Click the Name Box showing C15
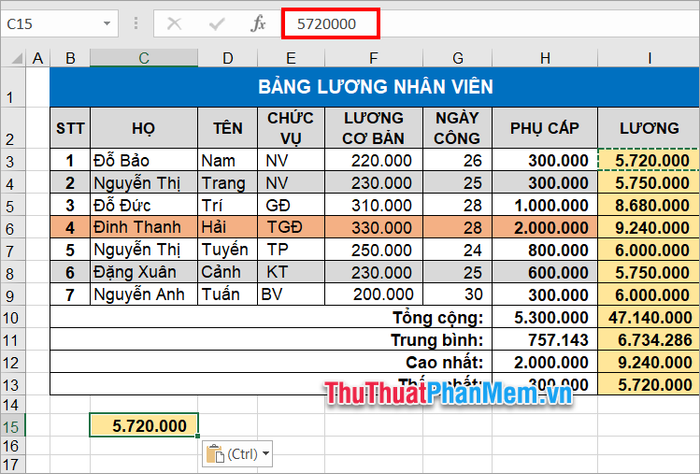 pyautogui.click(x=55, y=24)
